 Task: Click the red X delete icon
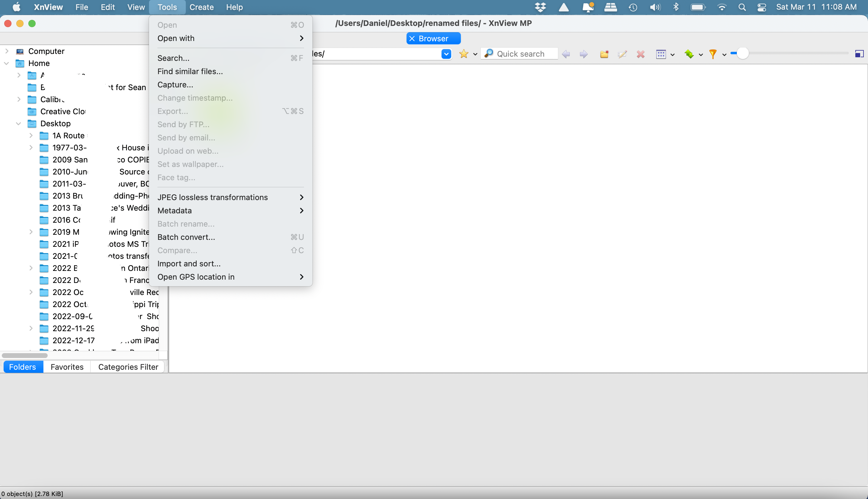tap(640, 54)
